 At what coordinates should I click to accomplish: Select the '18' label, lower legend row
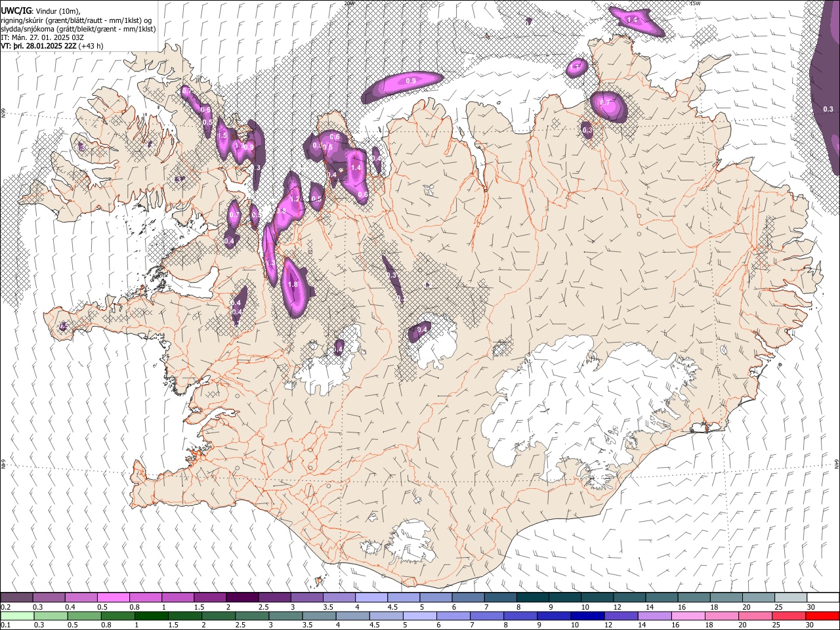click(709, 625)
